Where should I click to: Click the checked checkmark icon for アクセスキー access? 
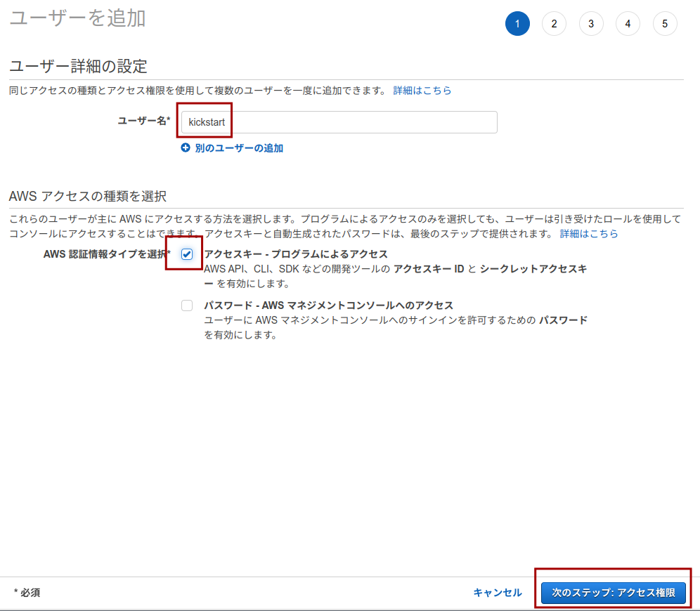pos(186,256)
